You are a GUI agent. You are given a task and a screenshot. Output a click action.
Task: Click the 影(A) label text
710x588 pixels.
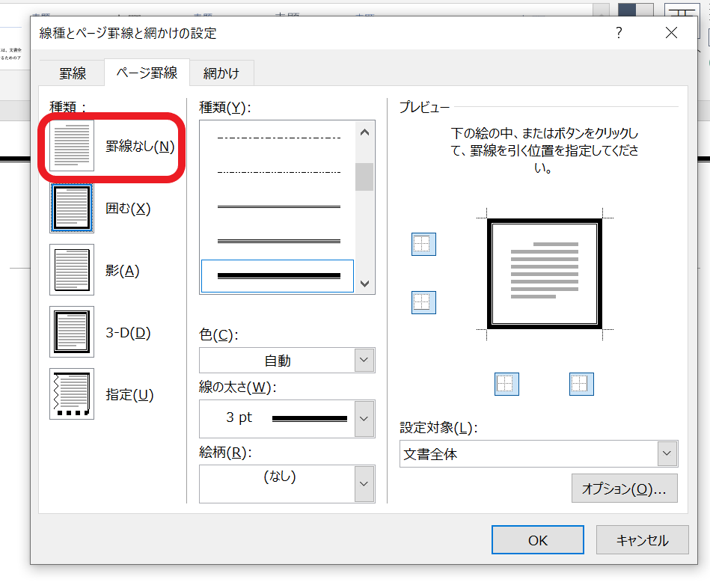coord(122,270)
